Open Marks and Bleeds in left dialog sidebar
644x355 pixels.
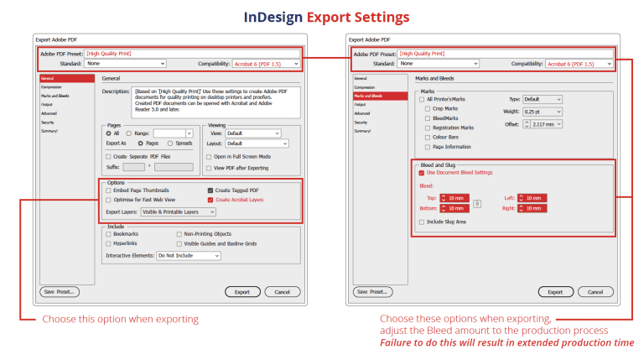[x=55, y=96]
